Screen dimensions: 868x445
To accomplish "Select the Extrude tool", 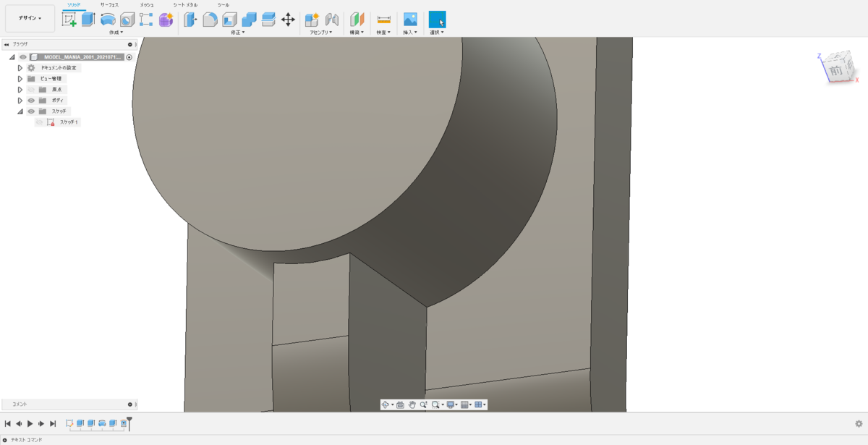I will 88,20.
